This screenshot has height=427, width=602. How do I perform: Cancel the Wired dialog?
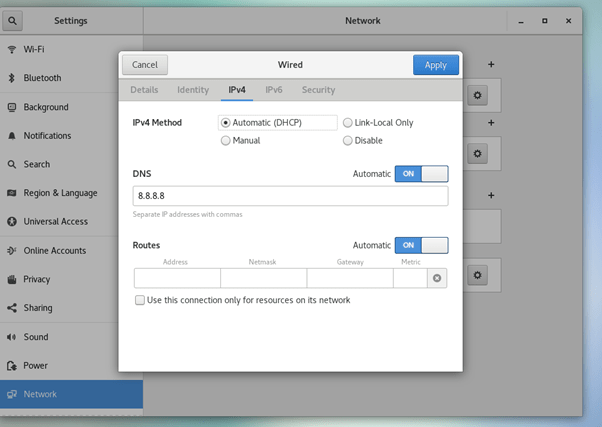click(145, 65)
